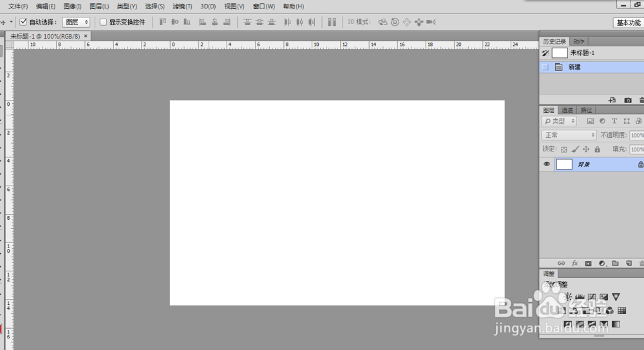Add a layer mask via bottom icon
Screen dimensions: 644x350
(x=588, y=263)
